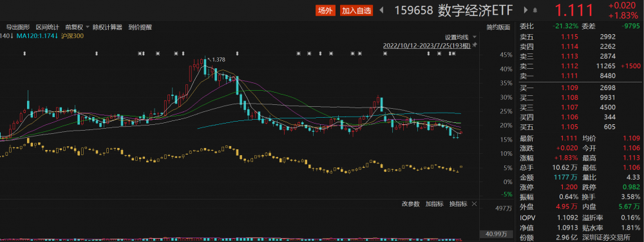The height and width of the screenshot is (242, 644).
Task: Click the 溢折率 value 0.16%
Action: (x=630, y=218)
